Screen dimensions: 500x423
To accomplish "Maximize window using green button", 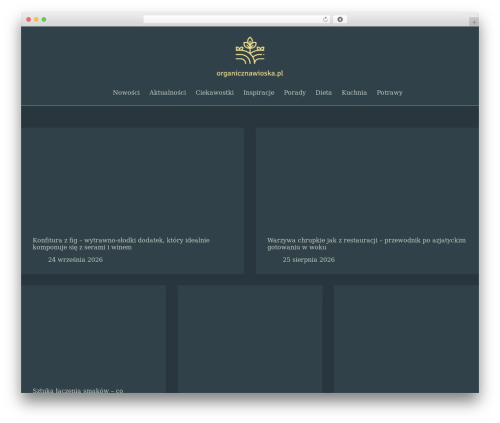I will 44,19.
